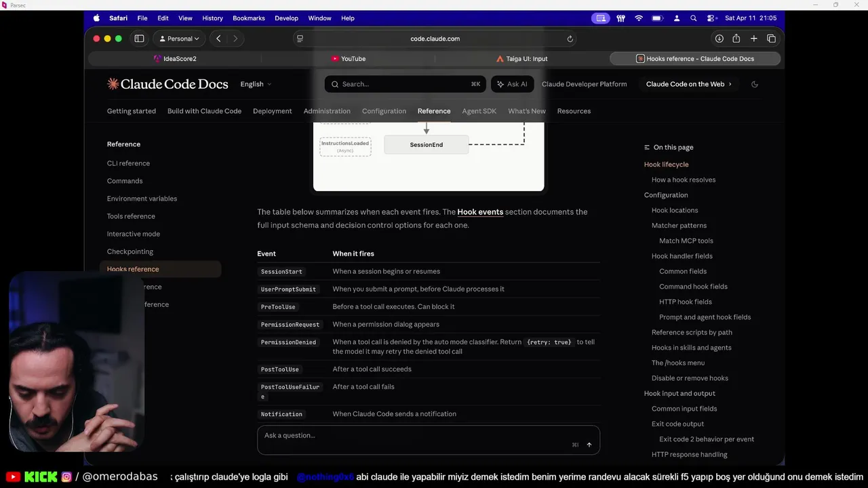Viewport: 868px width, 488px height.
Task: Switch to the YouTube tab
Action: [x=349, y=59]
